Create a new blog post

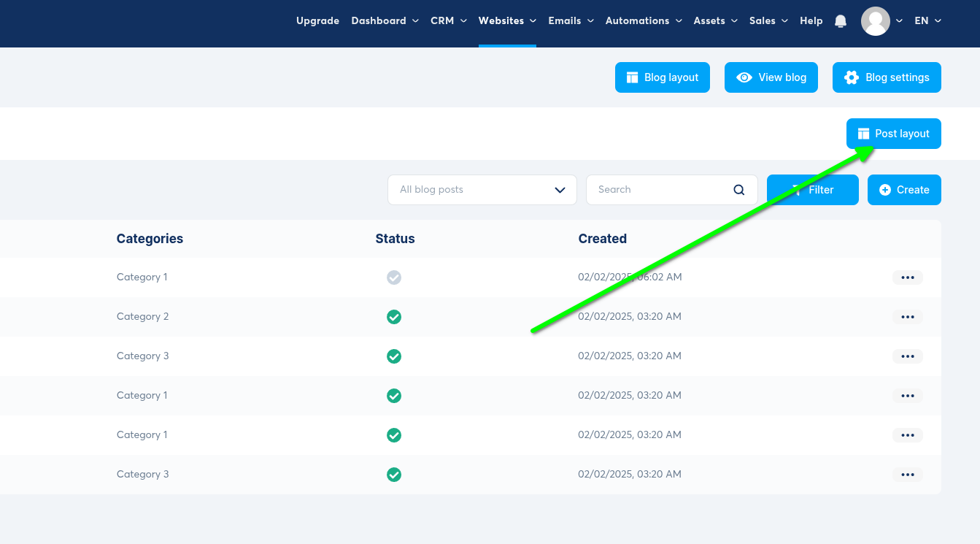904,190
